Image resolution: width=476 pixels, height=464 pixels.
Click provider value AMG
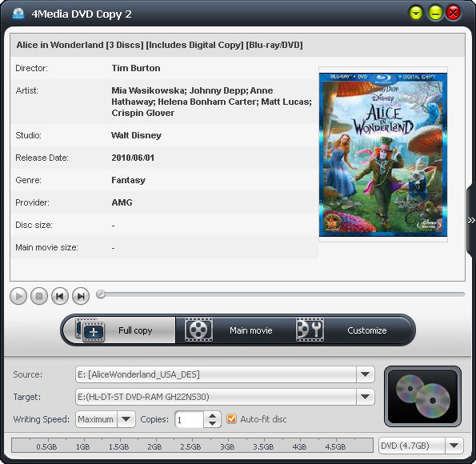[122, 202]
